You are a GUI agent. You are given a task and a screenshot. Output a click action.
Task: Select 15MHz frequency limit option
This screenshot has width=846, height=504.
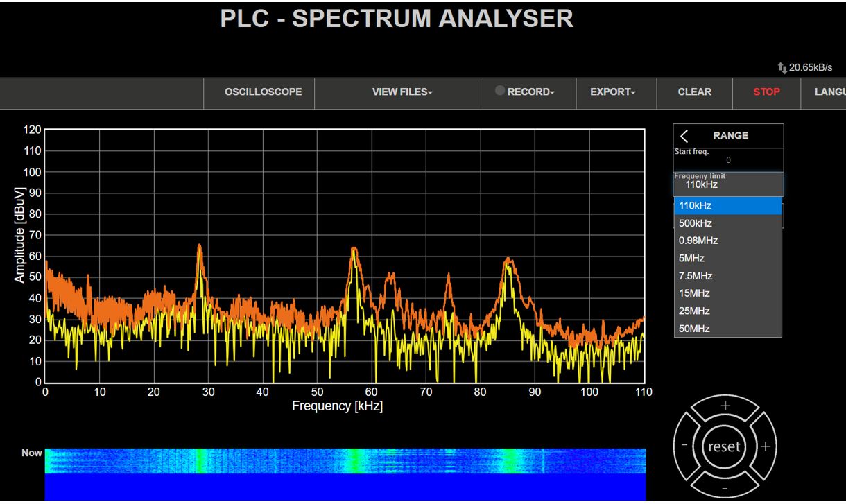tap(727, 293)
